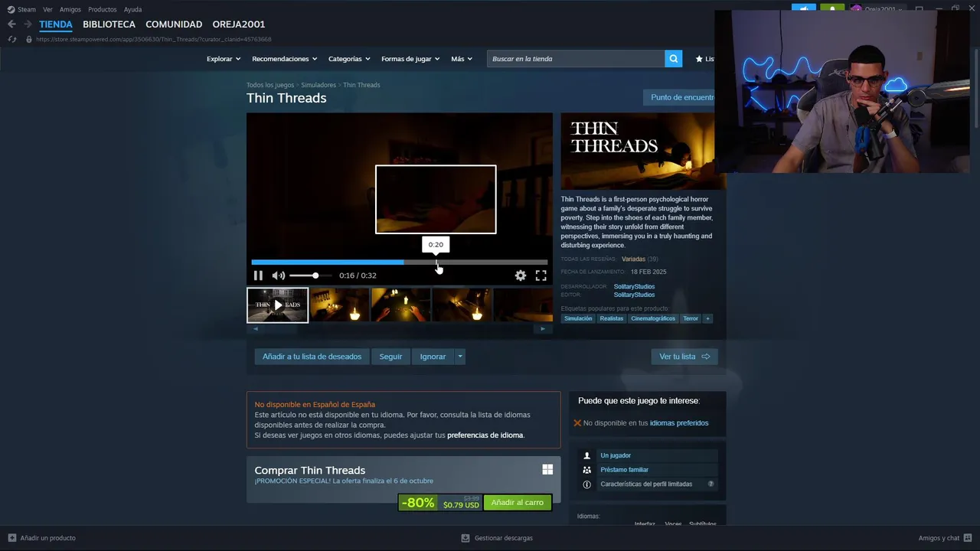Click the Un jugador person icon
Screen dimensions: 980x551
587,455
